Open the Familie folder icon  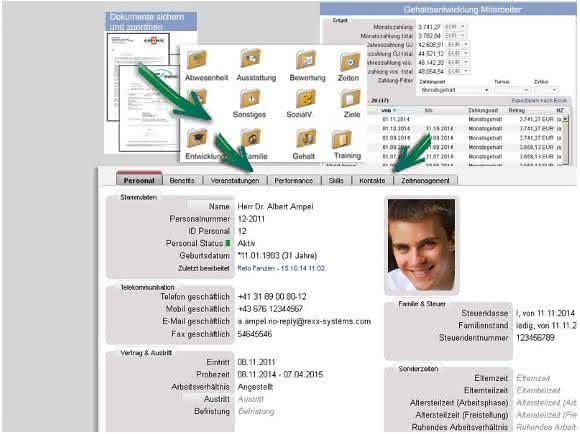[x=252, y=138]
